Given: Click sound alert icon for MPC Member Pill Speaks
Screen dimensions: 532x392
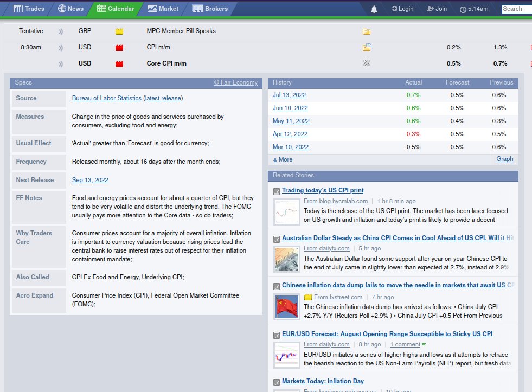Looking at the screenshot, I should point(61,31).
